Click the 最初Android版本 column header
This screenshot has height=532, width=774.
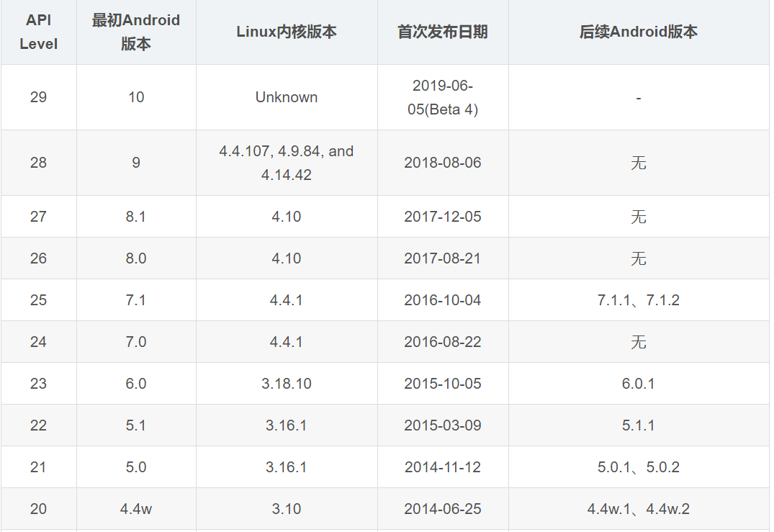[136, 32]
